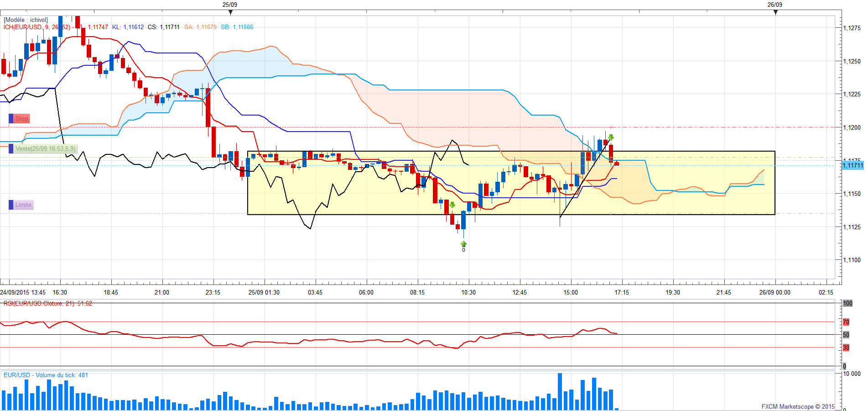Click the RSI 50 midline level tag
The height and width of the screenshot is (411, 868).
[846, 335]
